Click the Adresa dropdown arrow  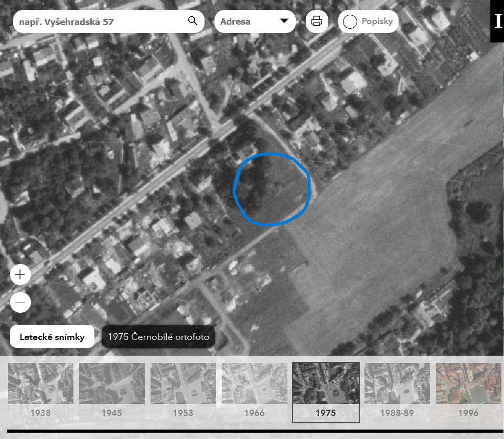click(x=284, y=21)
